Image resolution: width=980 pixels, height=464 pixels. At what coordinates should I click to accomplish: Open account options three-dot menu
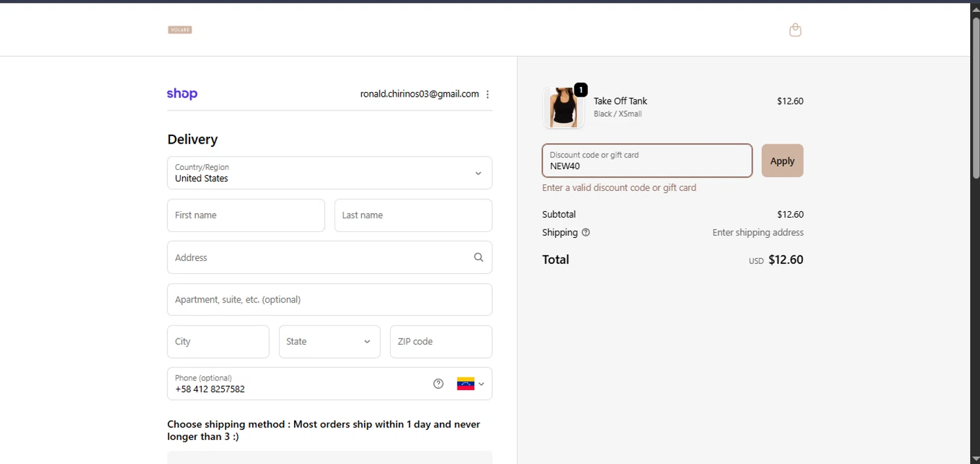click(487, 94)
